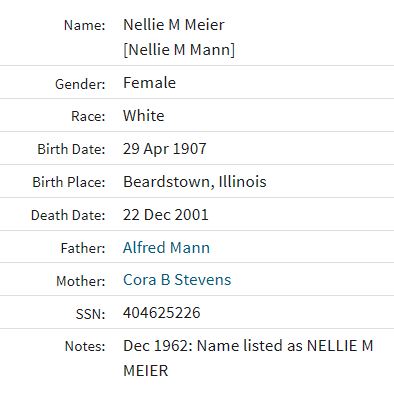The image size is (394, 394).
Task: Click the alternate name Nellie M Mann
Action: [179, 50]
